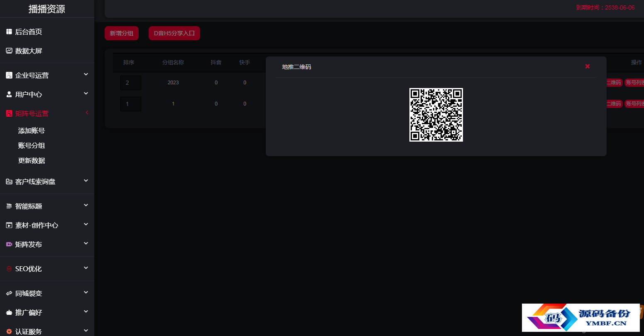This screenshot has width=644, height=336.
Task: Click the 素材-创作中心 film icon
Action: pos(9,225)
